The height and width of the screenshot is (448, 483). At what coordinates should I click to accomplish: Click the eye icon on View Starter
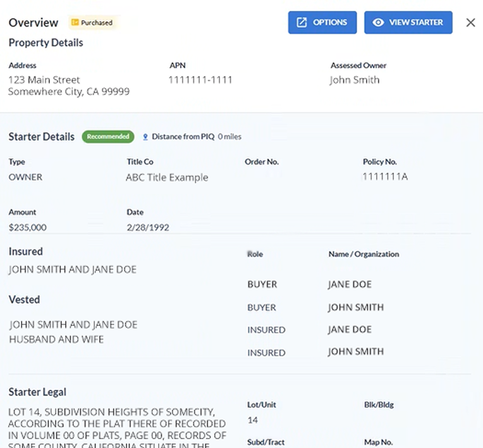[x=378, y=22]
